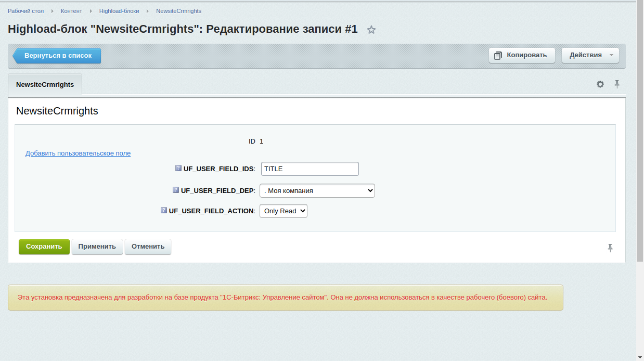Pin the button bar with bottom pin icon
Image resolution: width=644 pixels, height=361 pixels.
click(x=610, y=248)
